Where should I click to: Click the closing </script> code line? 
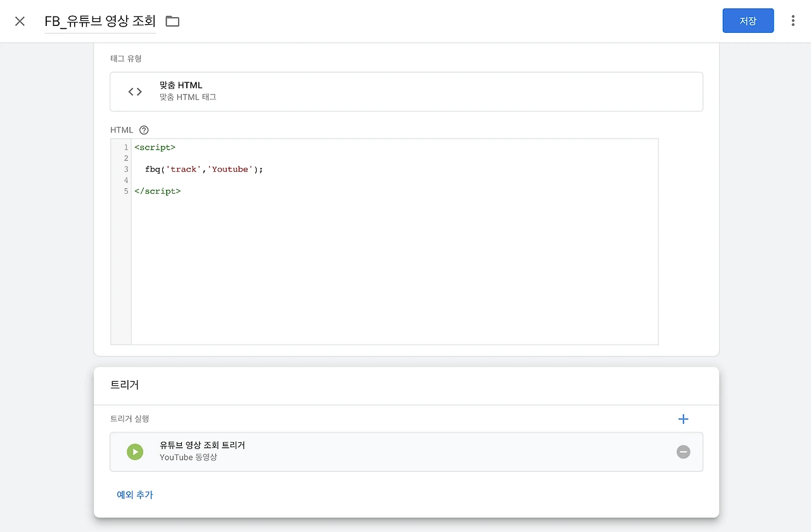click(x=157, y=191)
